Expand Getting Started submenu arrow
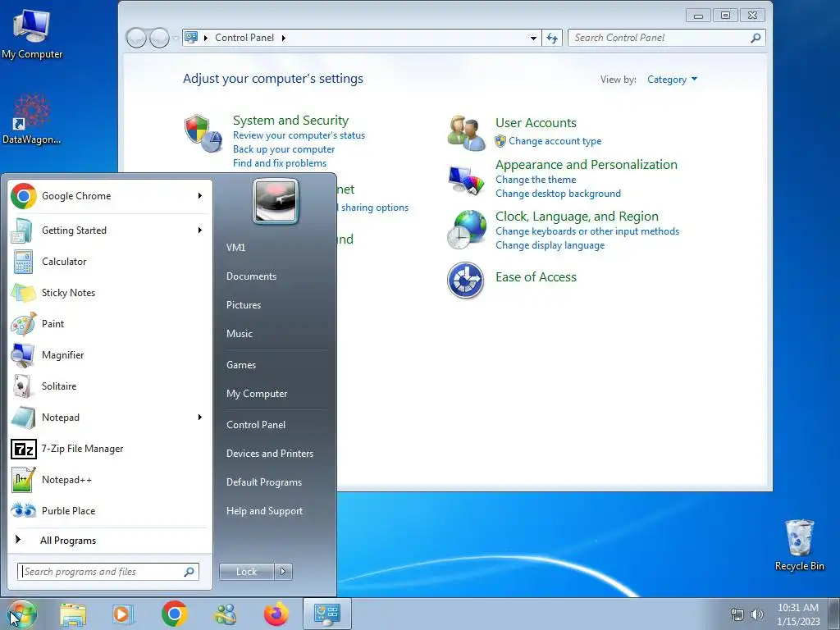 (x=200, y=231)
